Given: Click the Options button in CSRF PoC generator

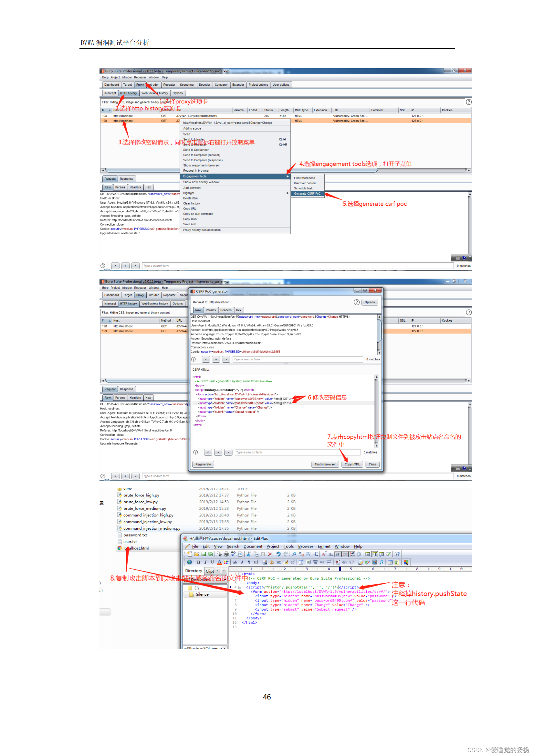Looking at the screenshot, I should click(370, 302).
